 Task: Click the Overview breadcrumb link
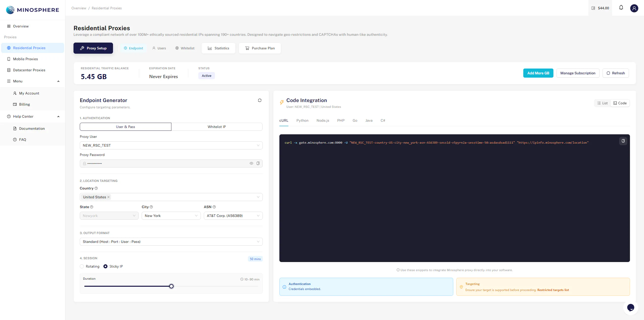click(x=79, y=8)
